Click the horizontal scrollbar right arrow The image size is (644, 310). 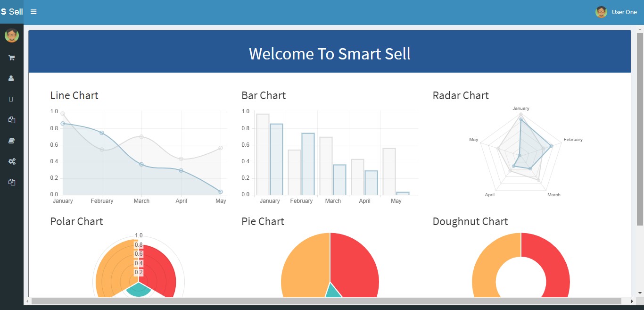[x=632, y=301]
